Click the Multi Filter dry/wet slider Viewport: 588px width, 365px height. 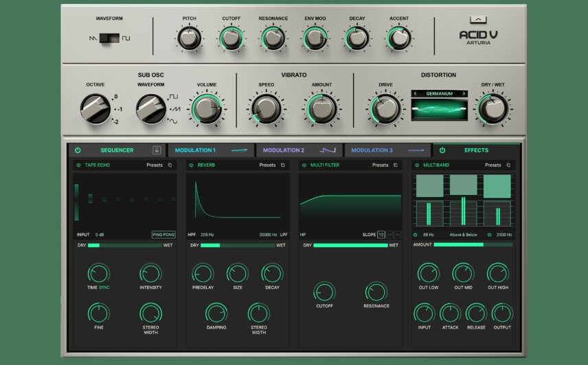tap(350, 245)
